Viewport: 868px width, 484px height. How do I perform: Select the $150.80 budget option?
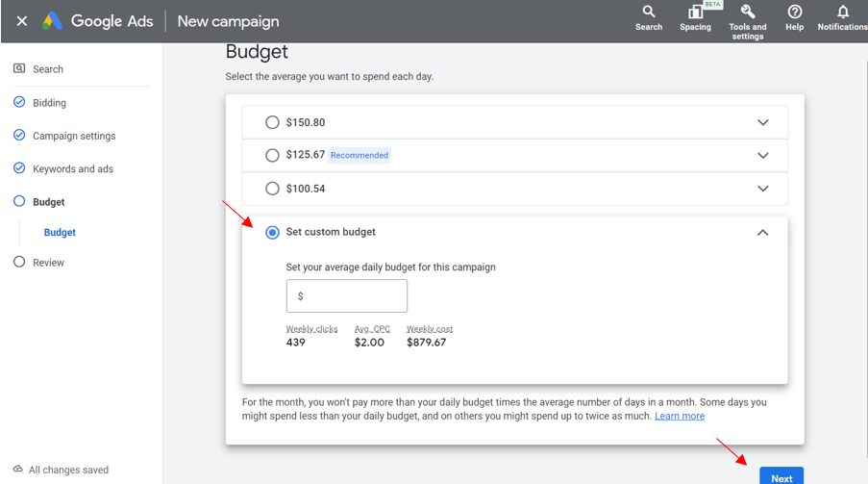coord(272,122)
